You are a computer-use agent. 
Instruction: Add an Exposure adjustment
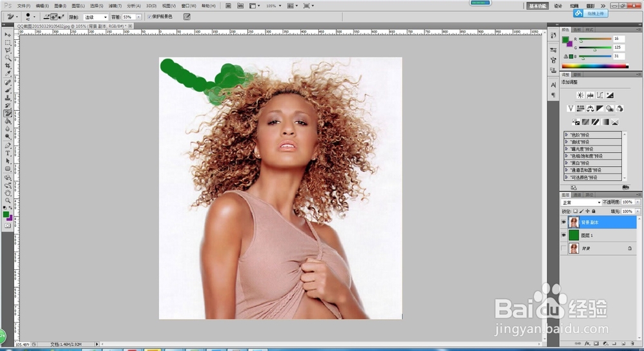tap(610, 95)
